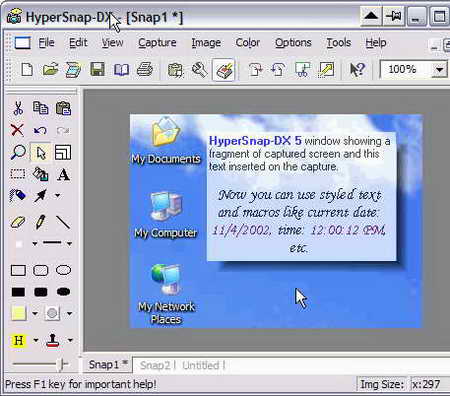Viewport: 450px width, 396px height.
Task: Open the 100% zoom dropdown
Action: 440,70
